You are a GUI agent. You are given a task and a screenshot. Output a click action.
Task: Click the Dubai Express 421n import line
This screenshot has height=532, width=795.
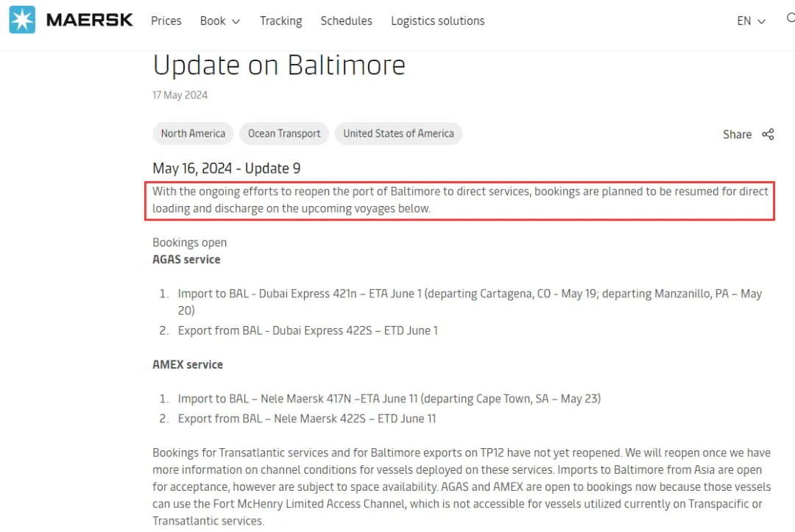(x=470, y=302)
